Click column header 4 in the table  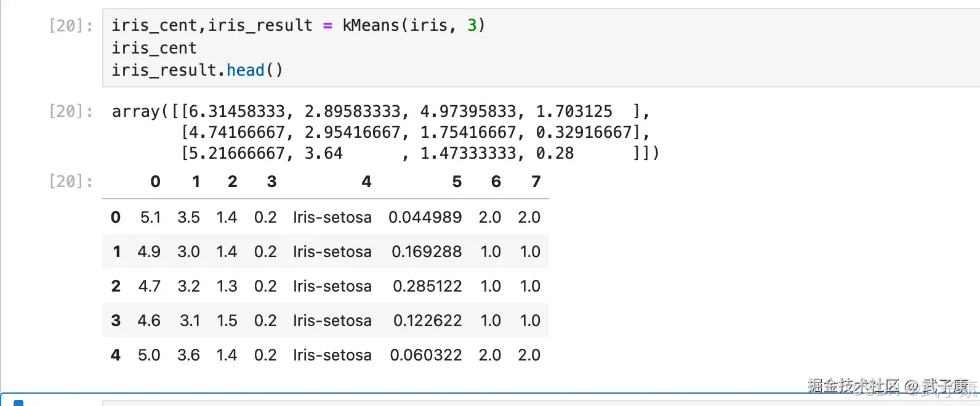[366, 181]
